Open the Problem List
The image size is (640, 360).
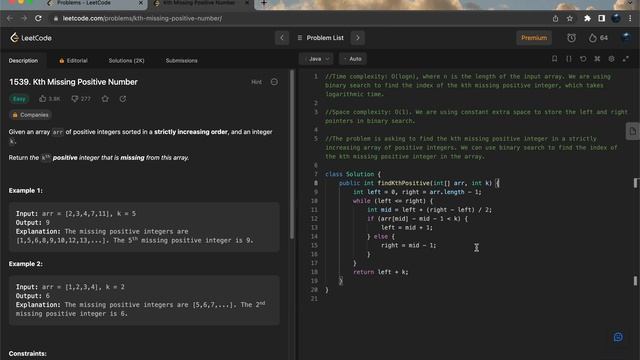click(x=320, y=38)
